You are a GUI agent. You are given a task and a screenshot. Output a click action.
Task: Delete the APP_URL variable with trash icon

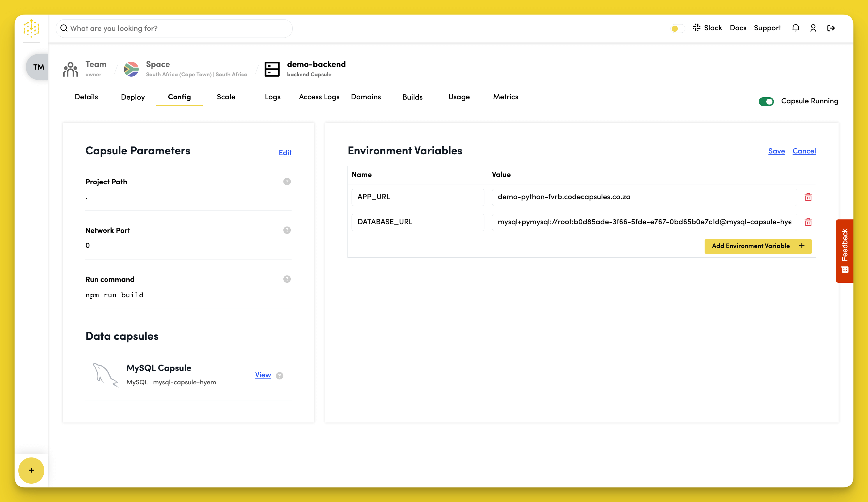808,197
